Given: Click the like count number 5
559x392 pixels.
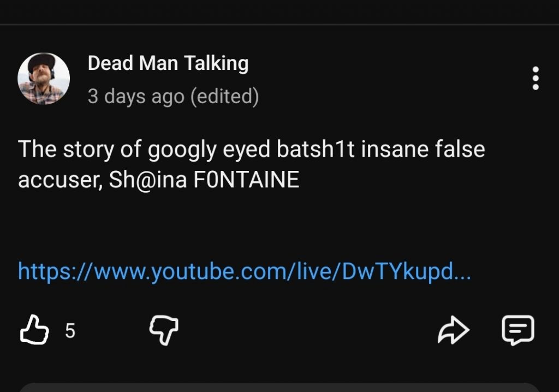Looking at the screenshot, I should [x=70, y=330].
